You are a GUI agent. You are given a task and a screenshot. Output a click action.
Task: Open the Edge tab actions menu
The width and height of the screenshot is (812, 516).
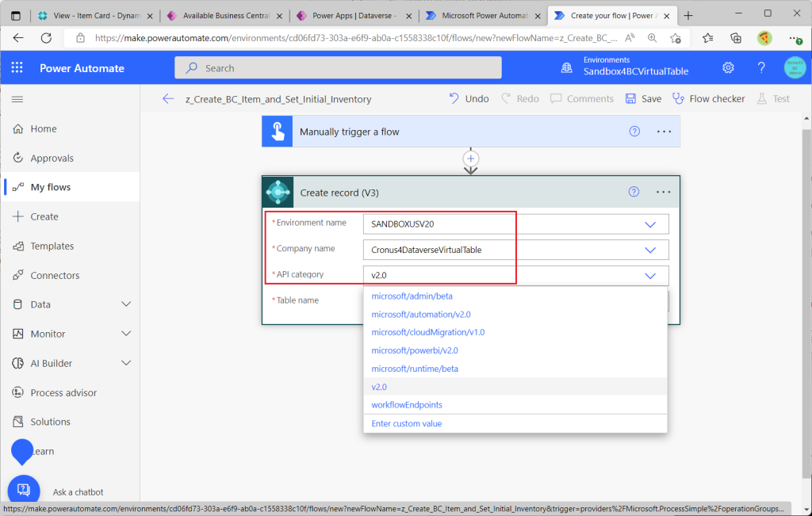click(16, 16)
